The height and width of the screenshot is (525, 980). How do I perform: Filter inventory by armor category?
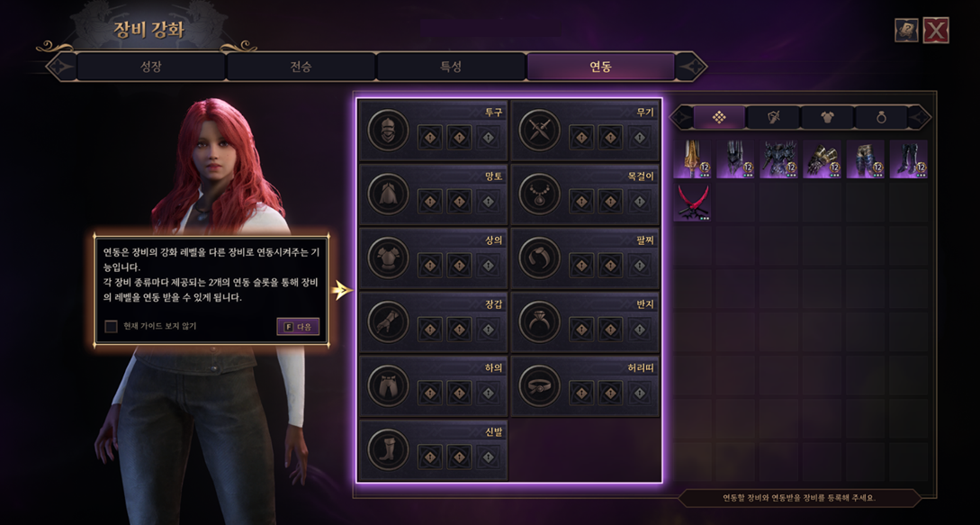[x=828, y=117]
